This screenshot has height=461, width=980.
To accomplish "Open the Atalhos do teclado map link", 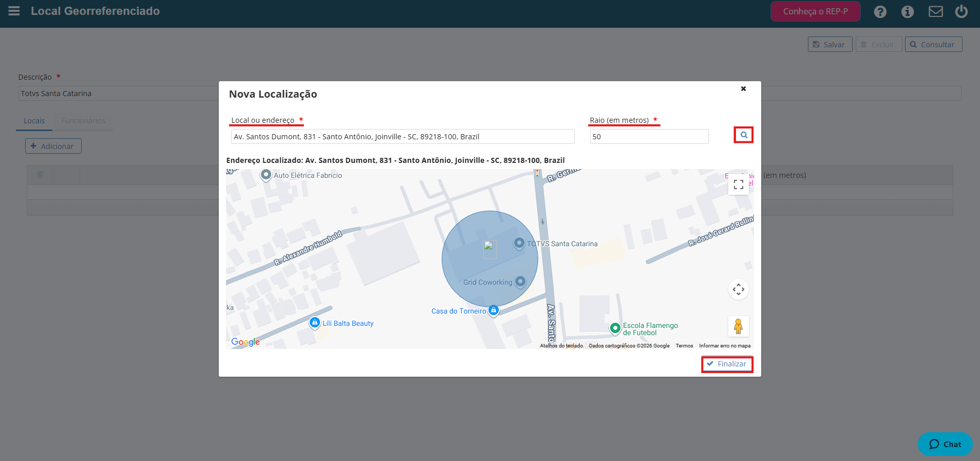I will pos(561,346).
